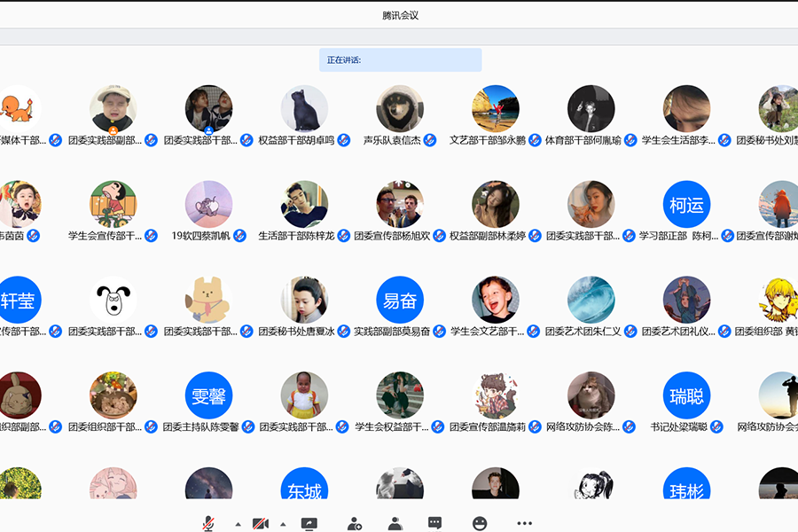Select the 易奋 participant avatar

point(400,301)
